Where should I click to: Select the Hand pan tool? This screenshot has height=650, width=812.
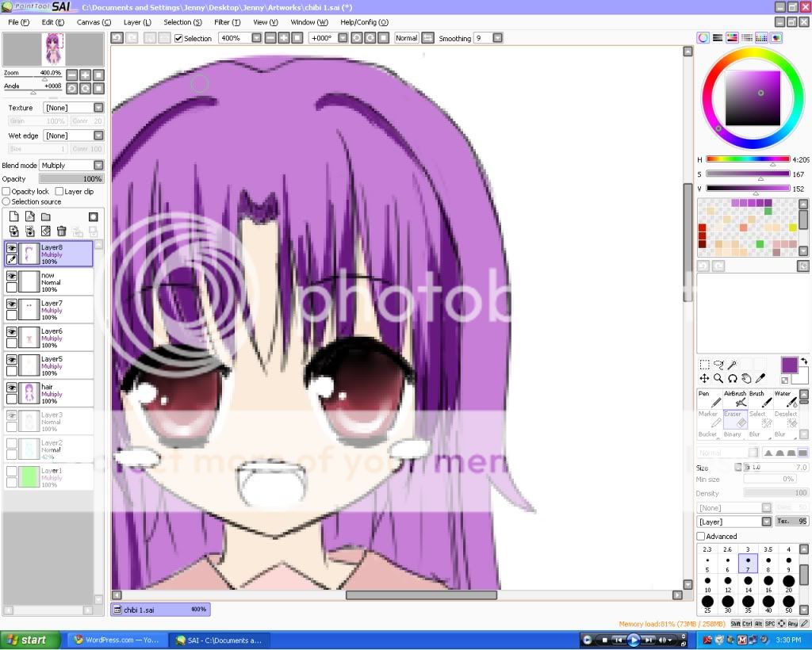click(746, 379)
